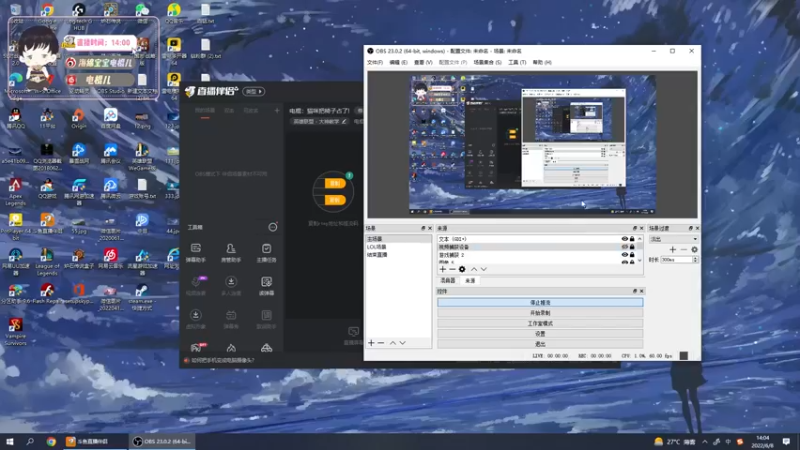The width and height of the screenshot is (800, 450).
Task: Open source properties gear icon
Action: click(462, 269)
